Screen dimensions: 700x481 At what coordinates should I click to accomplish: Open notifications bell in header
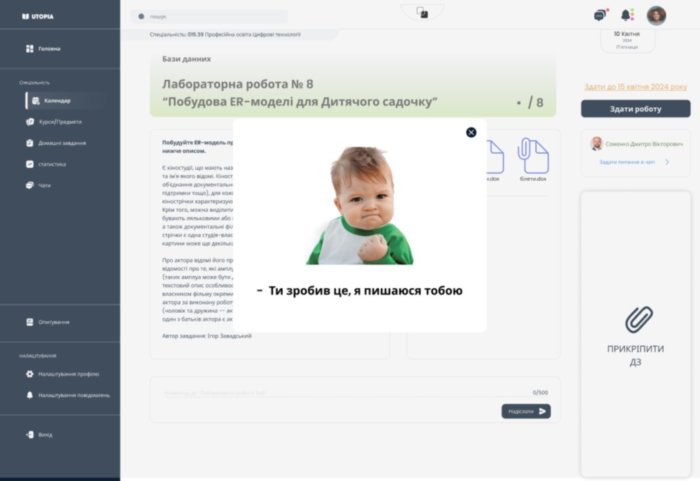point(627,15)
